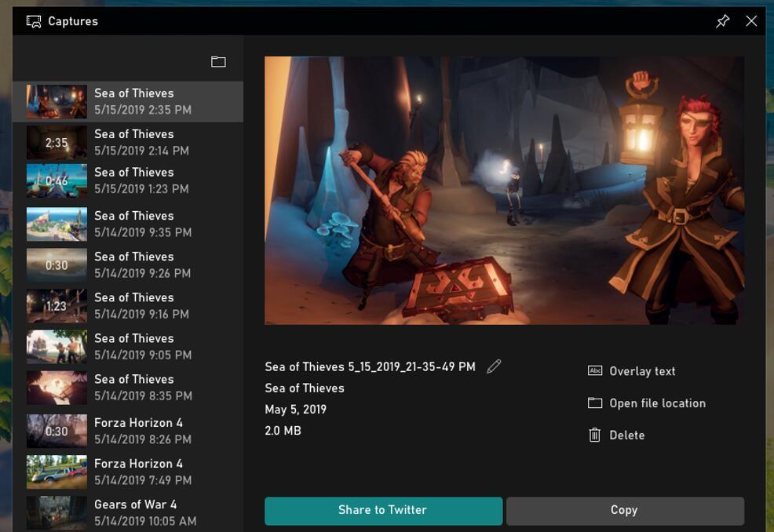
Task: Select the 5/14/2019 8:35 PM screenshot thumbnail
Action: tap(57, 388)
